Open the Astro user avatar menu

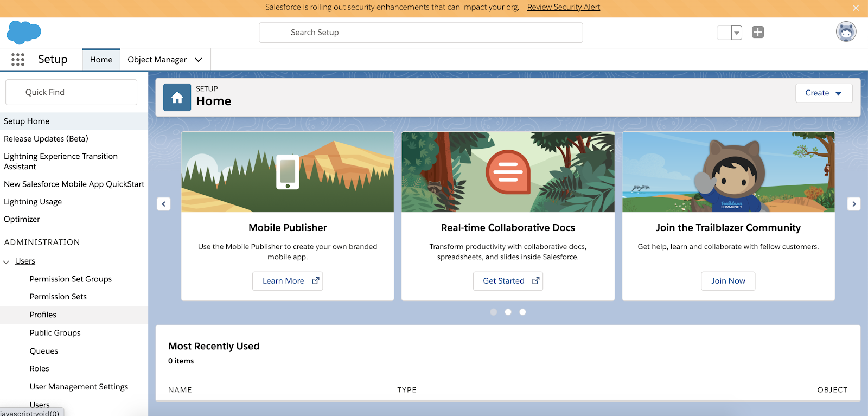click(846, 32)
